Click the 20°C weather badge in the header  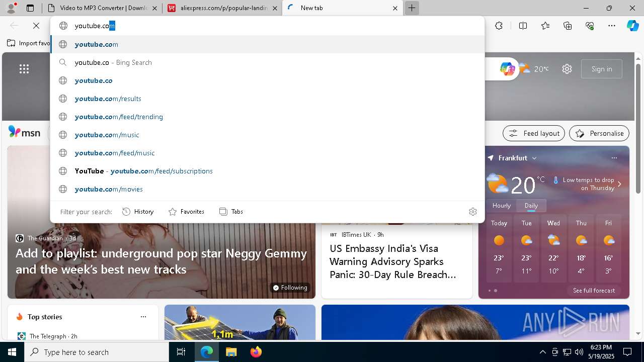click(534, 69)
